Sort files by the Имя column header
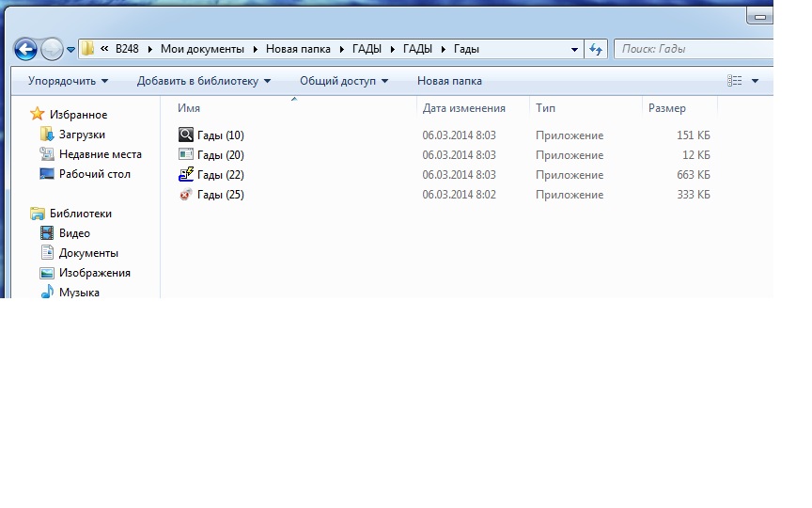Viewport: 812px width, 508px height. (x=189, y=108)
